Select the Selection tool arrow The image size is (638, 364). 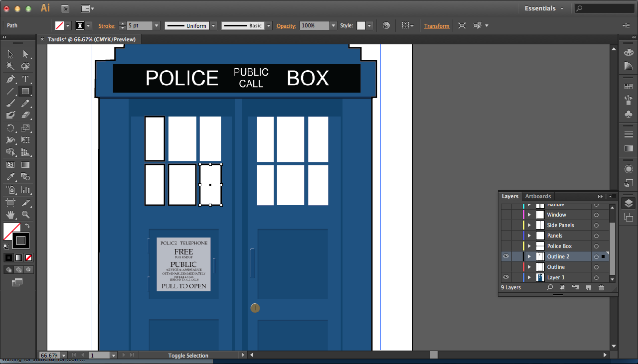click(10, 54)
